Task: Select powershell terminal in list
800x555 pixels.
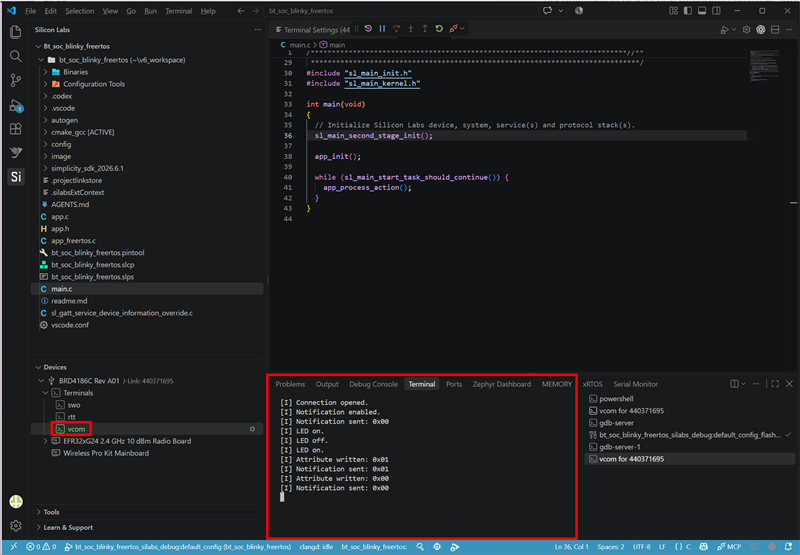Action: click(616, 399)
